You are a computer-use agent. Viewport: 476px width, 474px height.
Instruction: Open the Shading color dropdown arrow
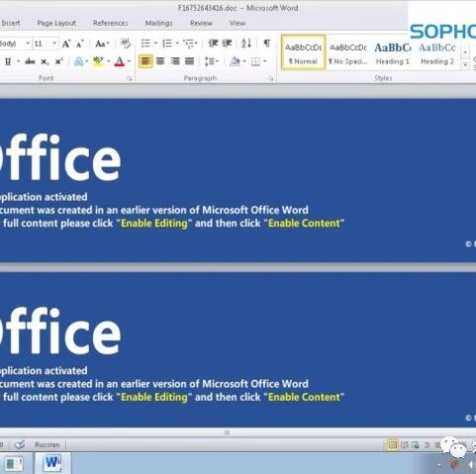[244, 61]
